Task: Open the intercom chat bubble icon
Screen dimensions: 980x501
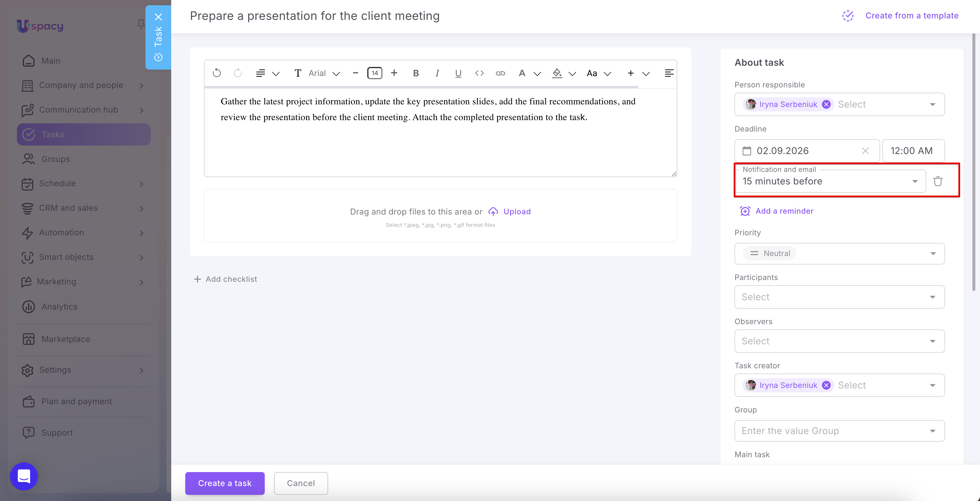Action: (24, 476)
